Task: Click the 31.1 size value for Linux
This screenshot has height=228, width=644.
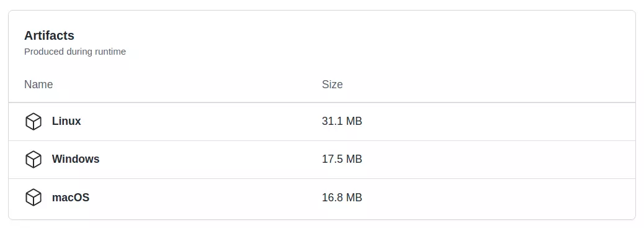Action: 333,121
